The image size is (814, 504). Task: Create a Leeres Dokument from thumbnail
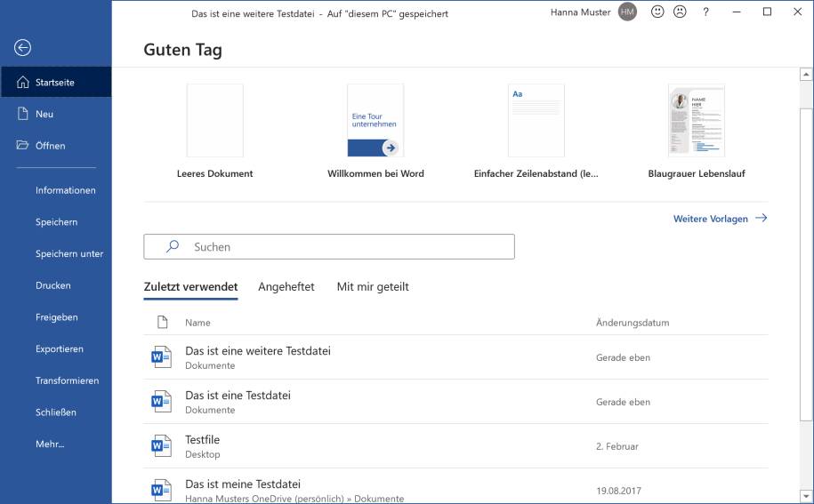point(215,120)
